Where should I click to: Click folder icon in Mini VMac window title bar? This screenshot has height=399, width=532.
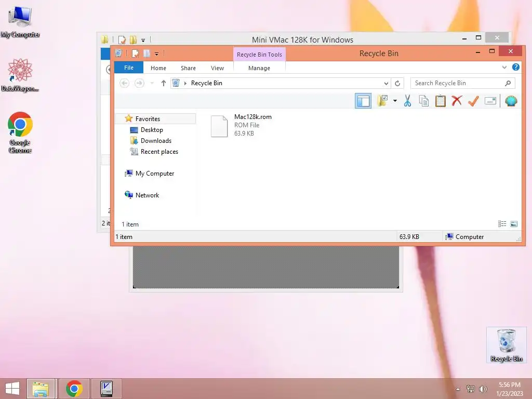tap(105, 39)
